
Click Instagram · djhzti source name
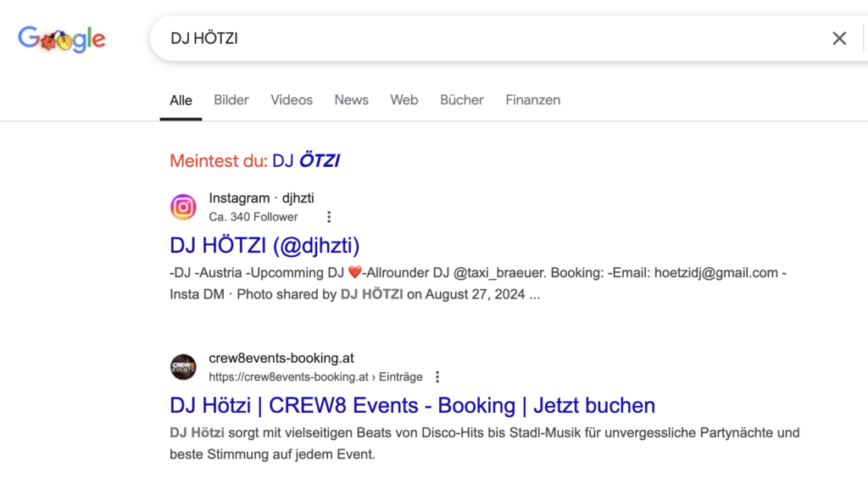[261, 198]
